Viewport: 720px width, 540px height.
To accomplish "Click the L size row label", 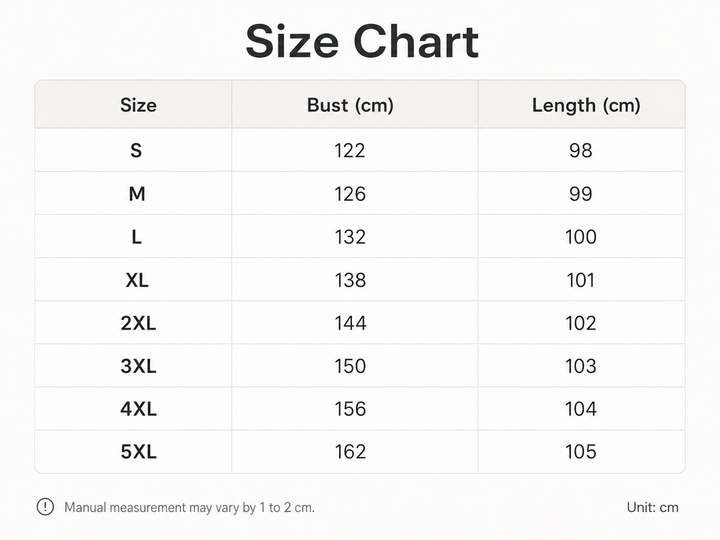I will pyautogui.click(x=136, y=237).
